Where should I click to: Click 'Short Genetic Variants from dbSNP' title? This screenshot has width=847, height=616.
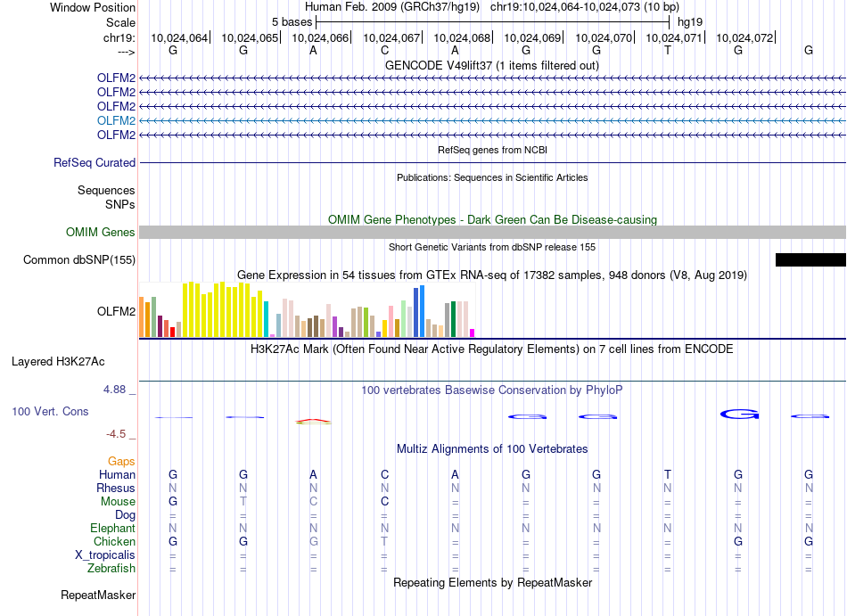coord(492,247)
